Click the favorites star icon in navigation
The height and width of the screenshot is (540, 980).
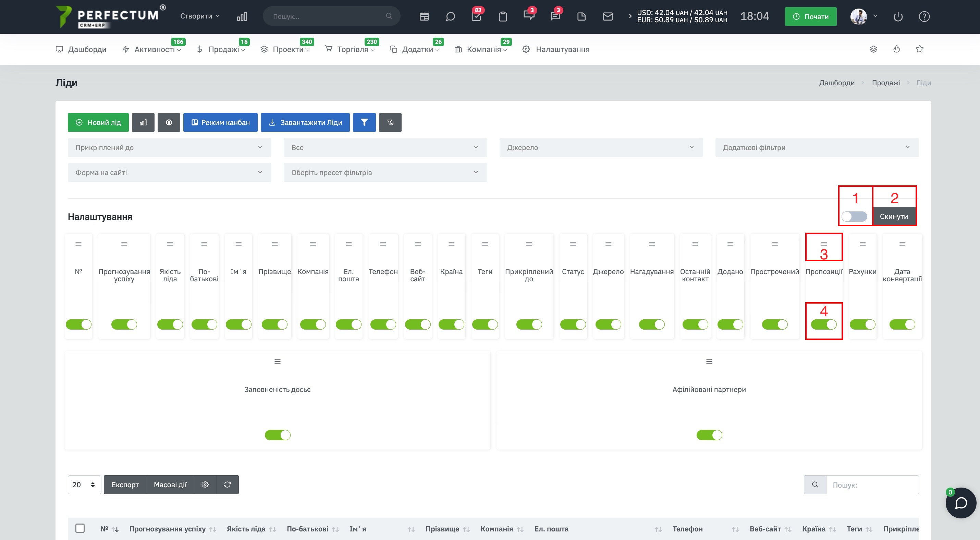pos(919,49)
